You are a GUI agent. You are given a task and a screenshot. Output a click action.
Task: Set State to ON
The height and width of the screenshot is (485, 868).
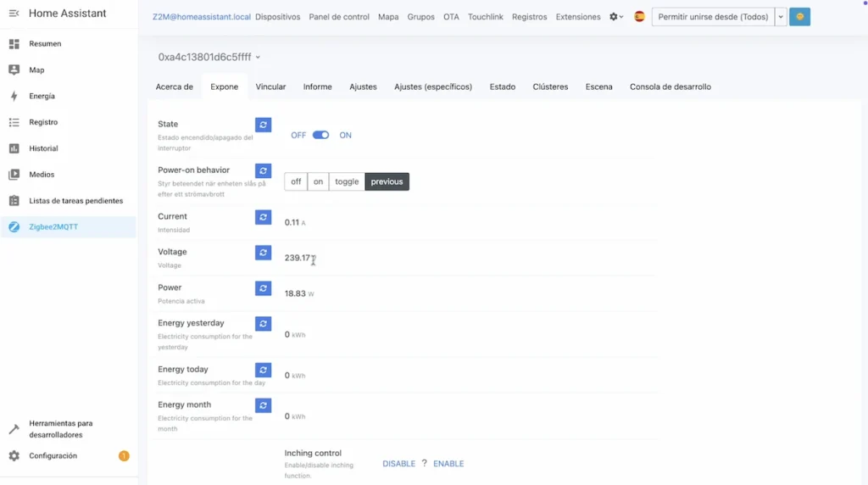click(x=346, y=135)
